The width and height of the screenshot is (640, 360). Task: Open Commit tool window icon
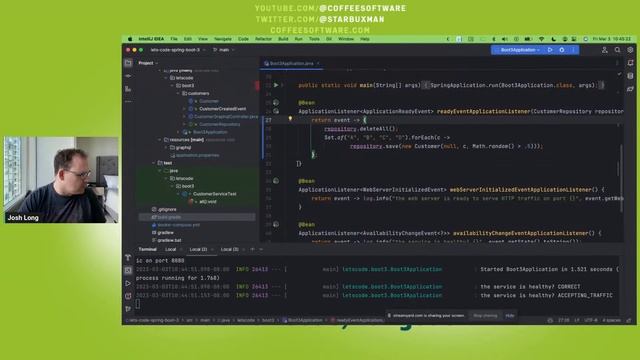point(128,76)
